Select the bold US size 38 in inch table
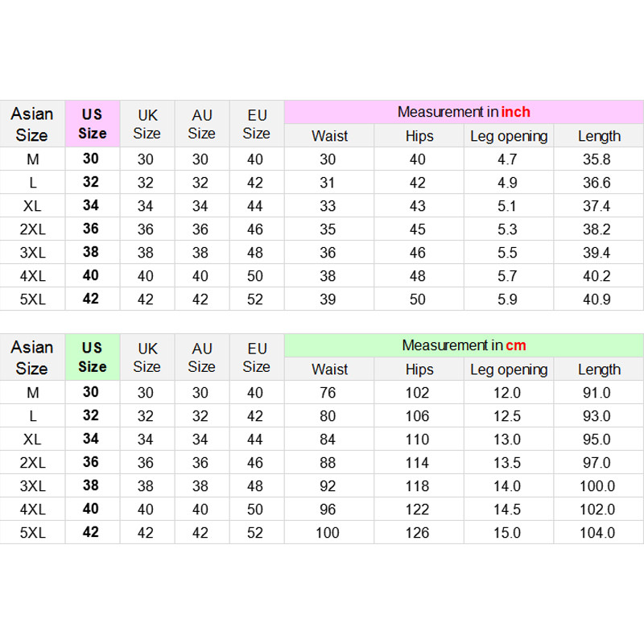 click(91, 252)
